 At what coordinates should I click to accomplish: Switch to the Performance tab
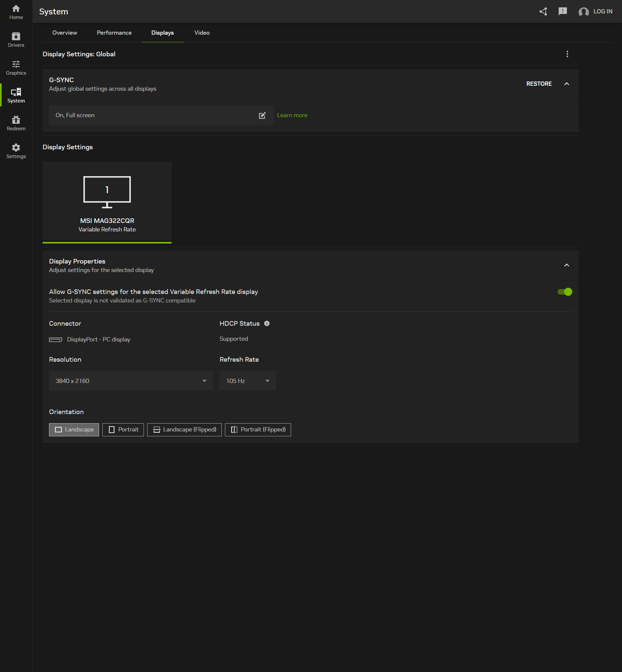(x=114, y=33)
